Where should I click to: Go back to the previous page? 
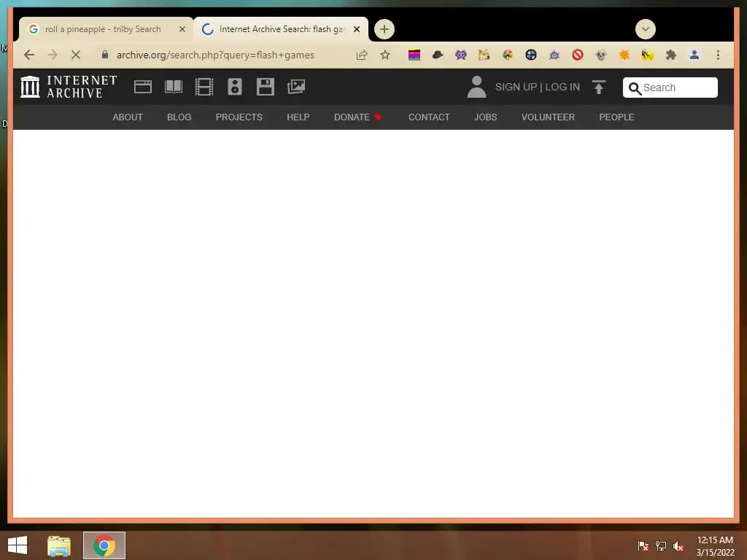pyautogui.click(x=29, y=55)
